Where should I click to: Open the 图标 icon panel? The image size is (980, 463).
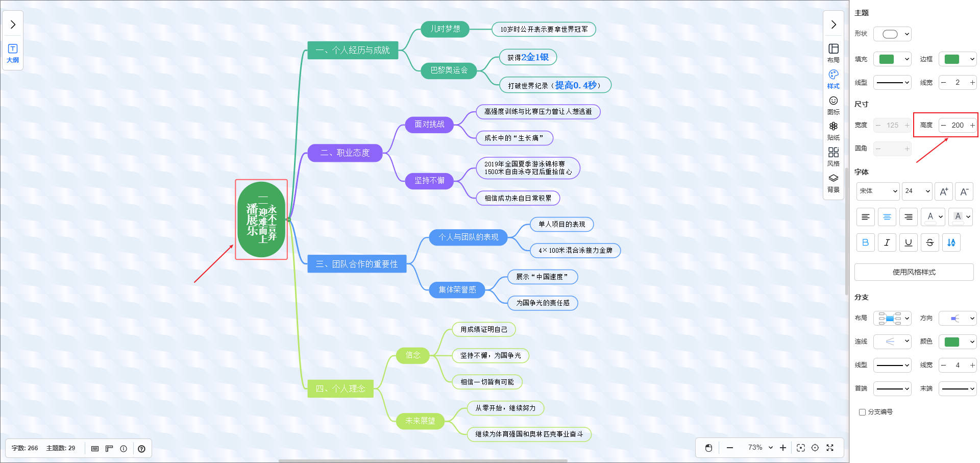click(x=833, y=105)
